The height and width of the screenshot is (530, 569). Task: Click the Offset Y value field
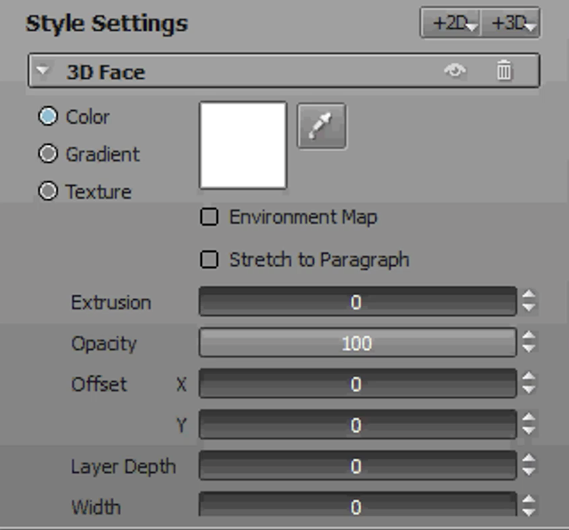tap(357, 424)
